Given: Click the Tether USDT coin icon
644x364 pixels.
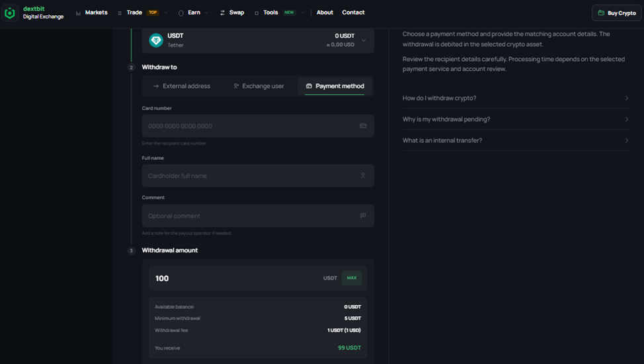Looking at the screenshot, I should (156, 40).
